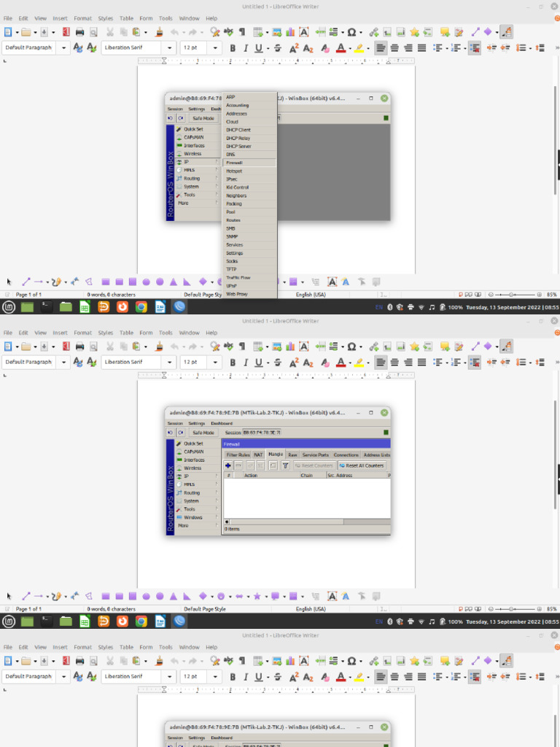Expand the IP entry beside the open submenu
The width and height of the screenshot is (560, 747).
[197, 162]
